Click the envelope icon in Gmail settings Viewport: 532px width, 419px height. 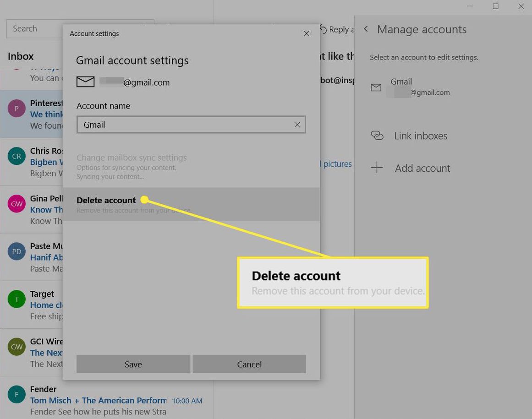click(x=85, y=82)
